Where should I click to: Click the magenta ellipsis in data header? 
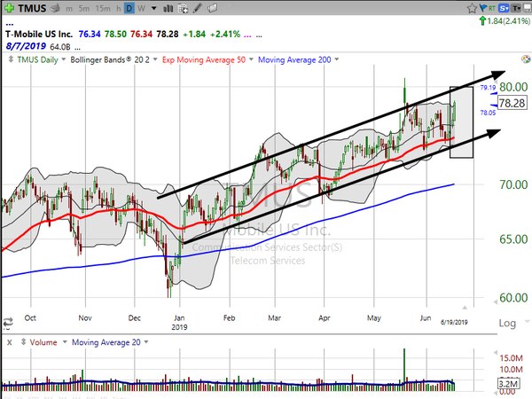point(247,35)
